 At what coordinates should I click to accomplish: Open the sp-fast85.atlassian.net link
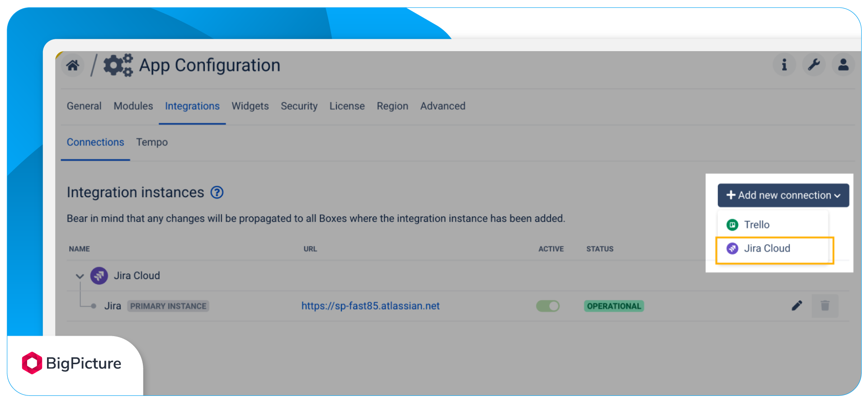point(370,306)
